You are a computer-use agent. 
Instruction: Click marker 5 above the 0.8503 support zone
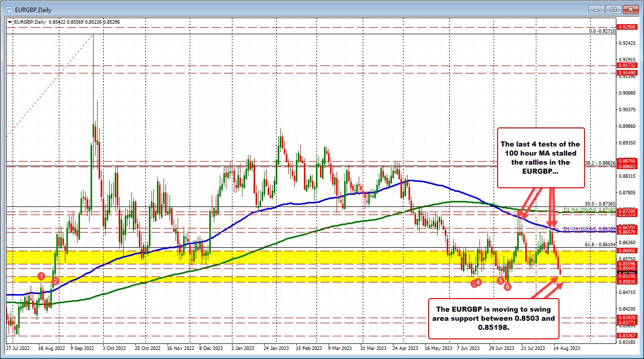click(x=501, y=281)
